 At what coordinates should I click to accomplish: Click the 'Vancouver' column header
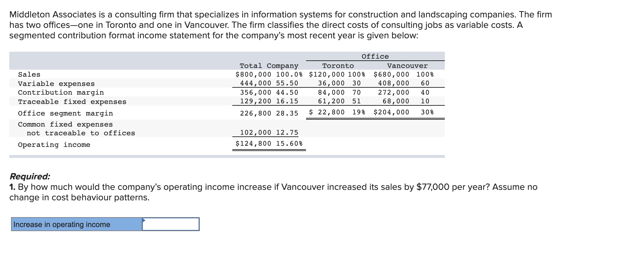pyautogui.click(x=406, y=66)
